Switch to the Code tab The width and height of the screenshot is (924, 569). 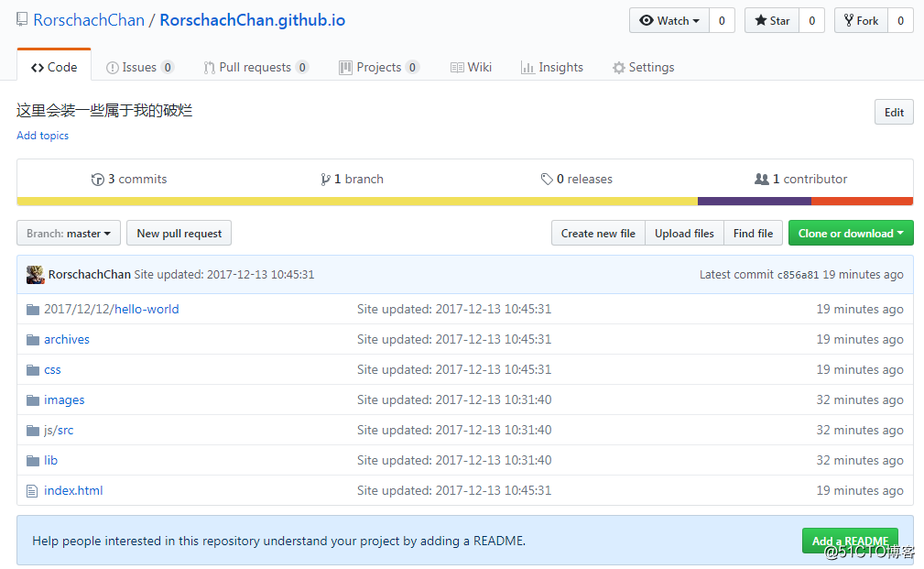click(54, 67)
